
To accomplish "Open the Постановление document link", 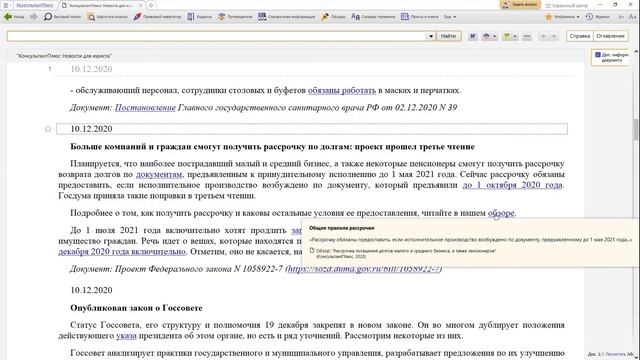I will click(145, 107).
